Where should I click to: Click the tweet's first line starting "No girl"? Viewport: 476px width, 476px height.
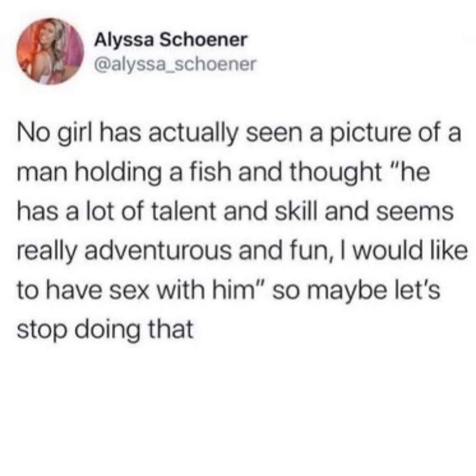pos(239,134)
